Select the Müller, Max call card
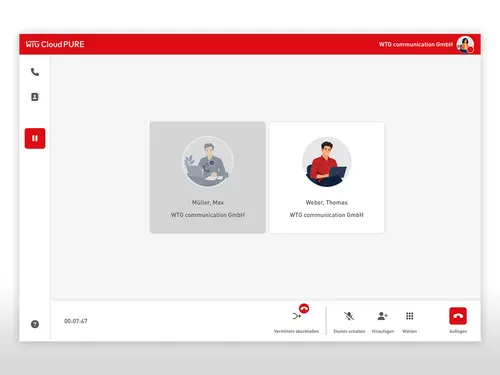The height and width of the screenshot is (375, 500). tap(208, 177)
